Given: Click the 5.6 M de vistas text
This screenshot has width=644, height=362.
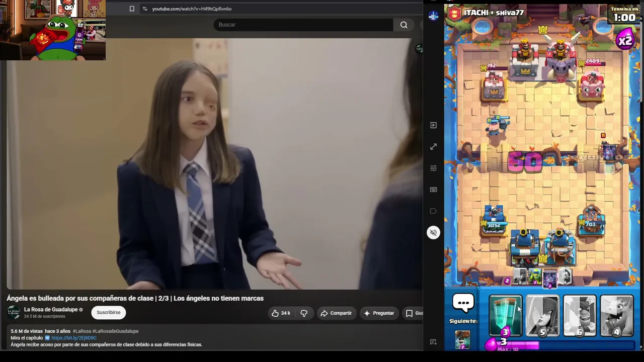Looking at the screenshot, I should pyautogui.click(x=27, y=331).
